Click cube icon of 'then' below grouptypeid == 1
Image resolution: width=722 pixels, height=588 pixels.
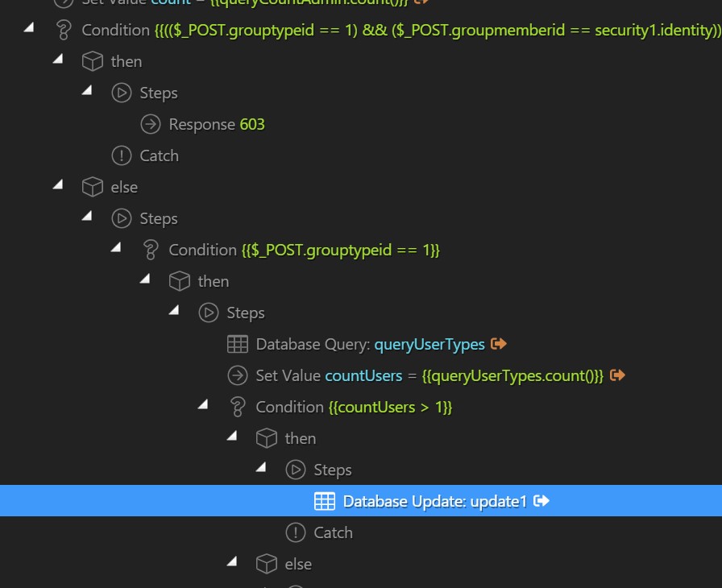coord(180,281)
